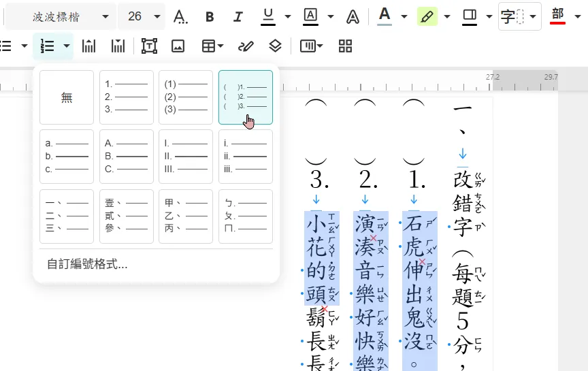Screen dimensions: 588x371
Task: Insert a text box
Action: (x=149, y=46)
